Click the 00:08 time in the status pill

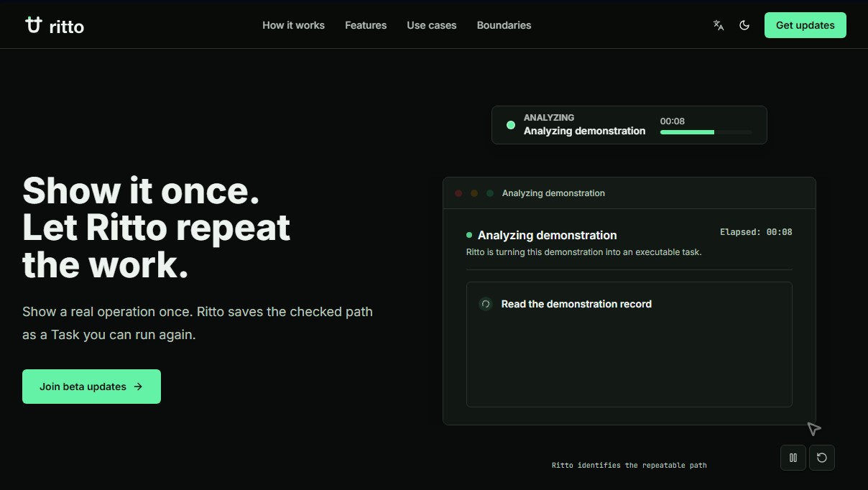point(673,121)
